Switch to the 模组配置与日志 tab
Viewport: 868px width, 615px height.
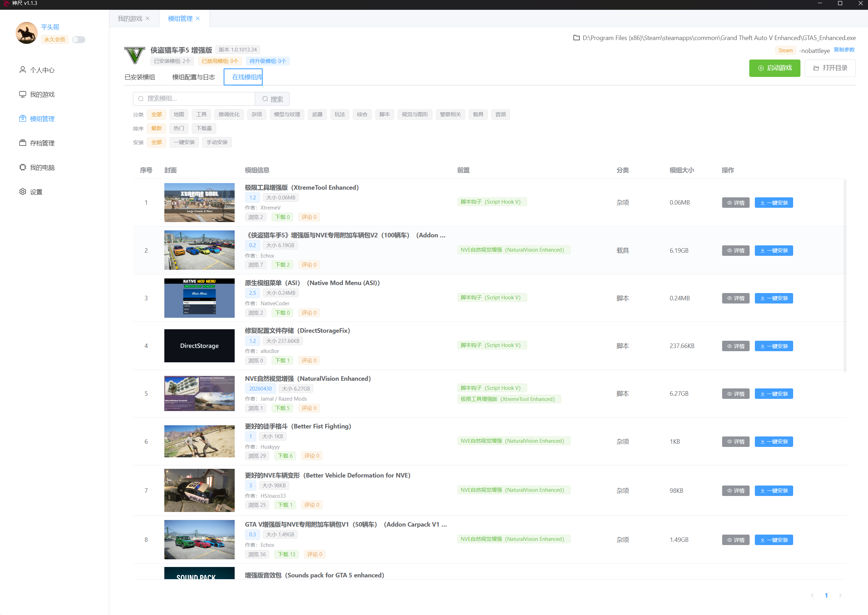click(194, 77)
